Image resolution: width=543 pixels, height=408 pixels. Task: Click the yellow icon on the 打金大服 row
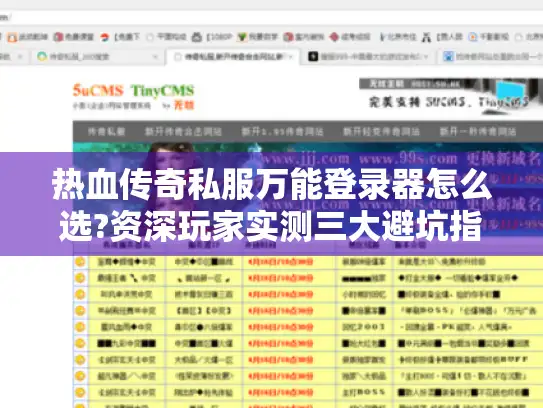tap(80, 278)
